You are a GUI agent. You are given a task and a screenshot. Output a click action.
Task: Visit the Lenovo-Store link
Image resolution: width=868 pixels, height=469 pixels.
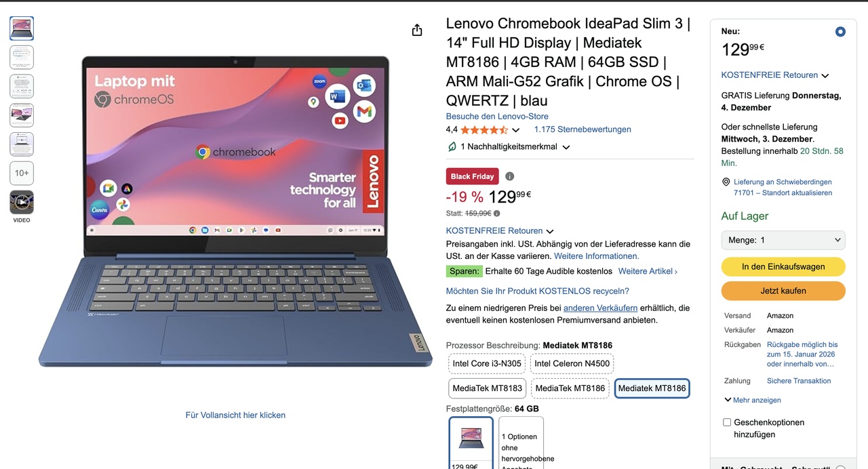[497, 116]
